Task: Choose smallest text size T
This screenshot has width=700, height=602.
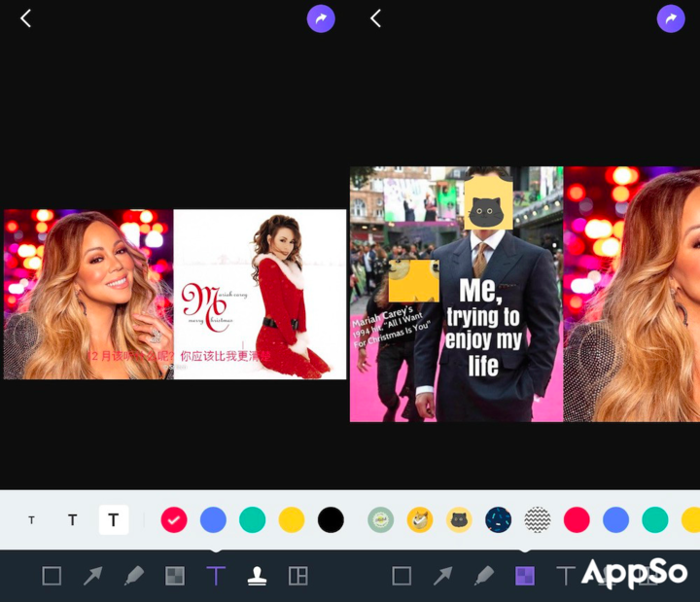Action: [31, 520]
